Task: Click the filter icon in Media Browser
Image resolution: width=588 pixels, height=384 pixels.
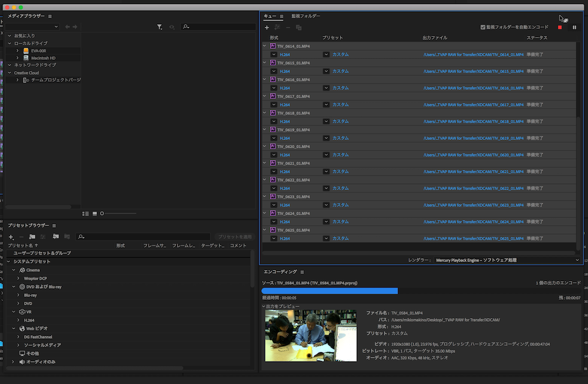Action: pyautogui.click(x=160, y=27)
